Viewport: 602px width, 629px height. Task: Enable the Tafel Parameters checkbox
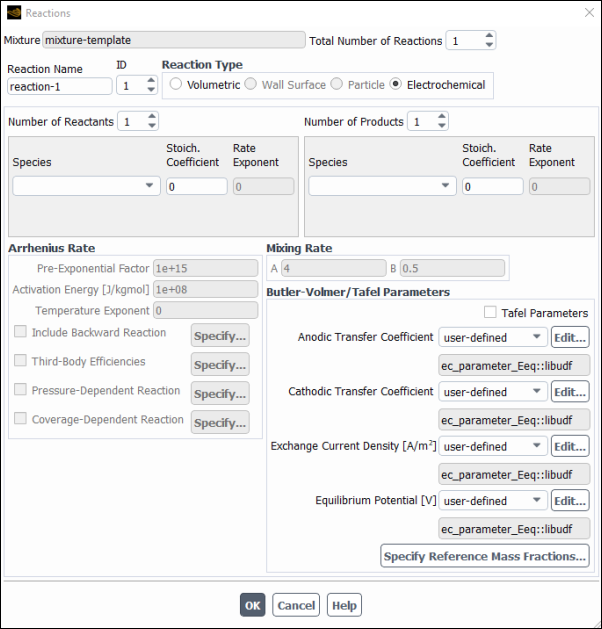pyautogui.click(x=490, y=312)
